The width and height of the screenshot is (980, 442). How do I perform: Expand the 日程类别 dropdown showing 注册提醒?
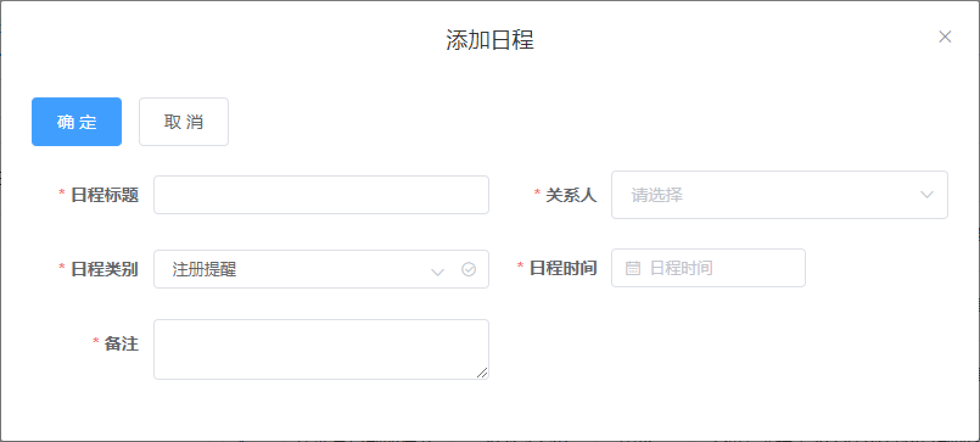pyautogui.click(x=321, y=269)
